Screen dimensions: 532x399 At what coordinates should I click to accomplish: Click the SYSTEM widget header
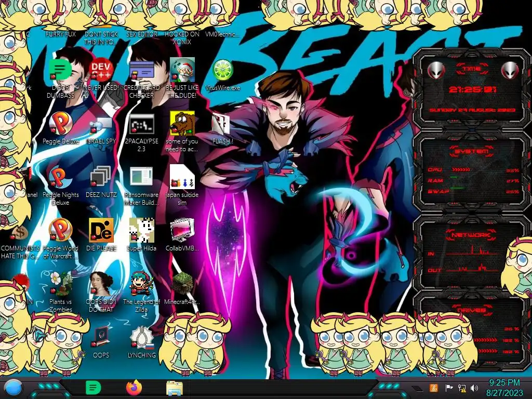coord(471,151)
